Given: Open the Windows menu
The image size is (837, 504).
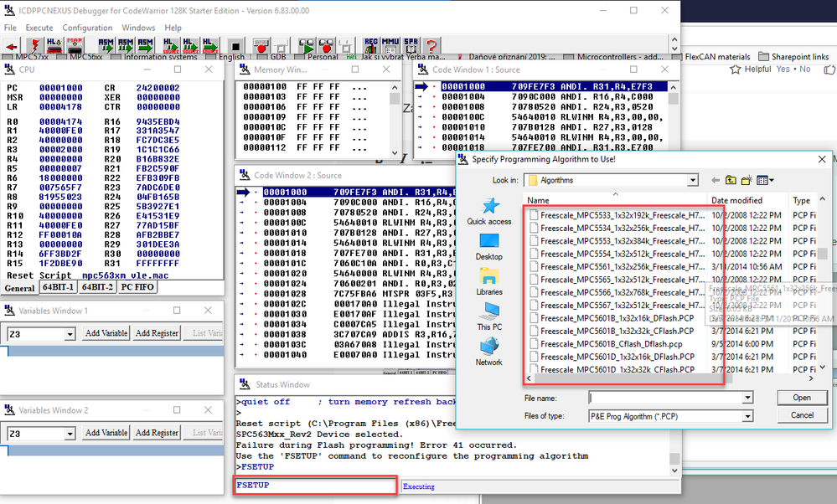Looking at the screenshot, I should tap(138, 27).
